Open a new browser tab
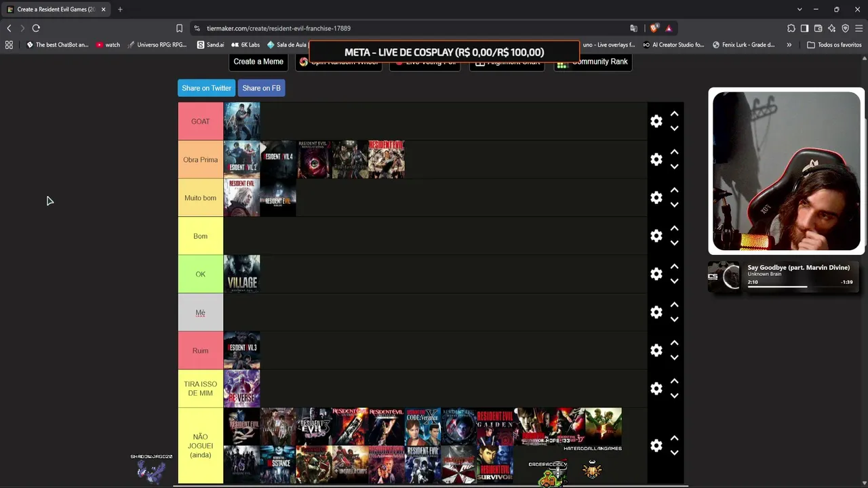This screenshot has height=488, width=868. (x=120, y=9)
